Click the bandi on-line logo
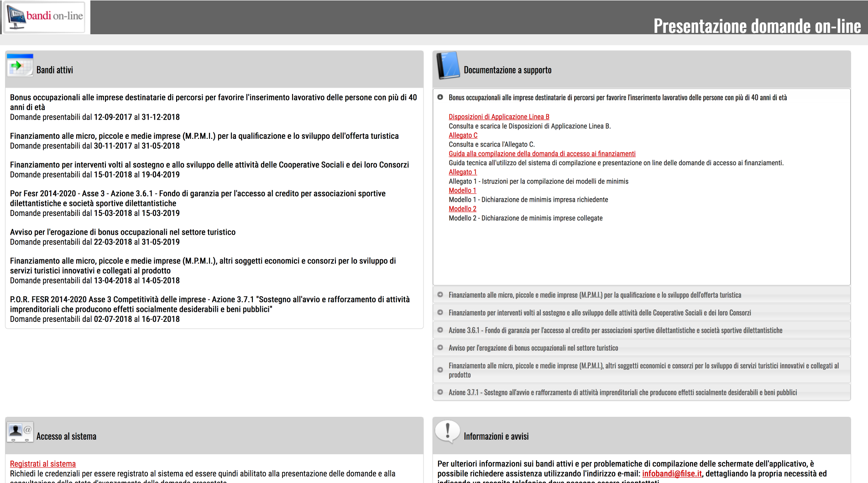Viewport: 868px width, 483px height. point(45,17)
